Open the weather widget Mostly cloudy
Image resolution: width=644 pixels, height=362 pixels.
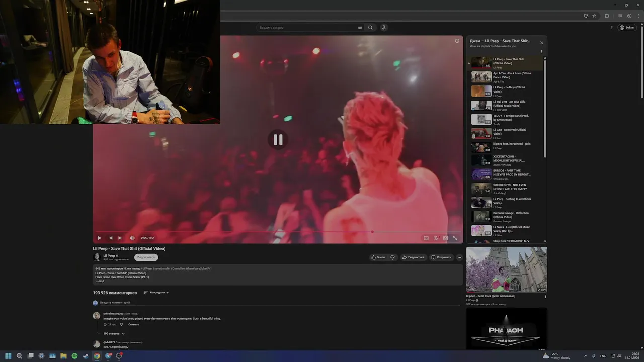(556, 356)
